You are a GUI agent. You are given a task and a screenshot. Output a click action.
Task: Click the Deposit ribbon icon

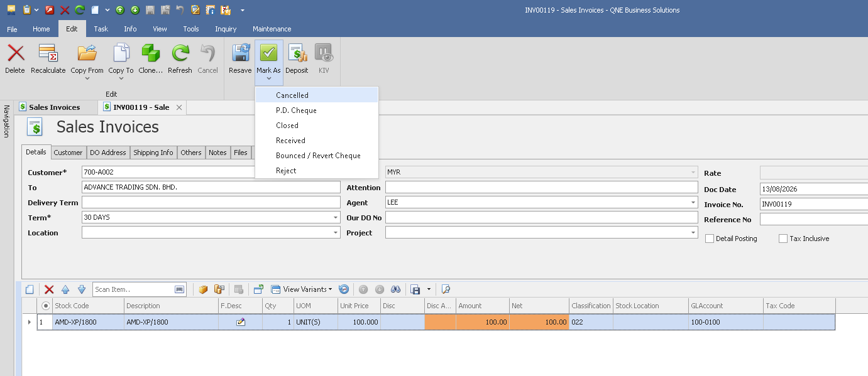(297, 53)
